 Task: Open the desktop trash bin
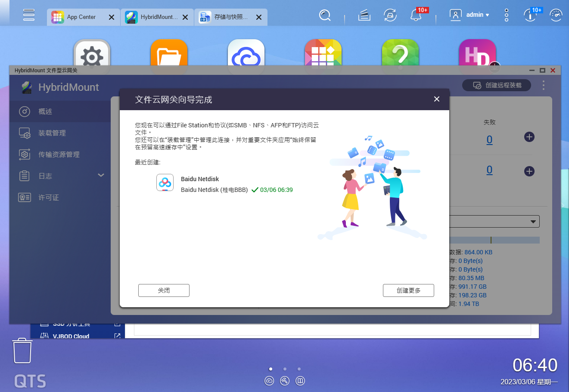[22, 351]
